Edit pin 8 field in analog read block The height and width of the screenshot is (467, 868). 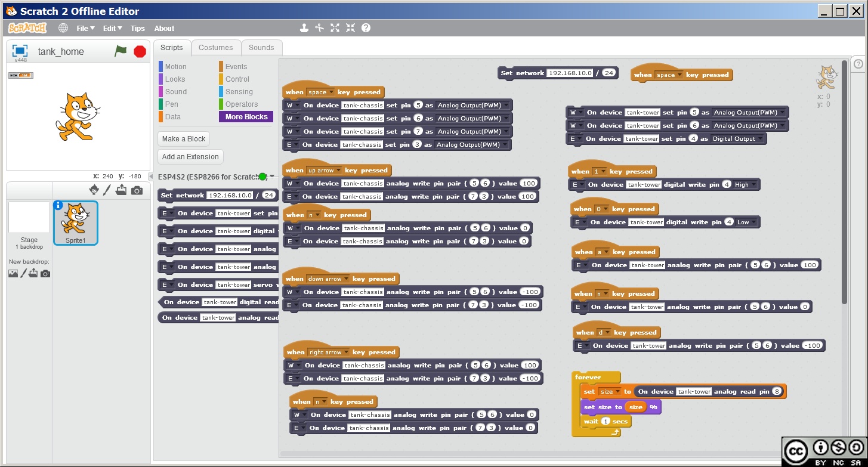point(776,392)
